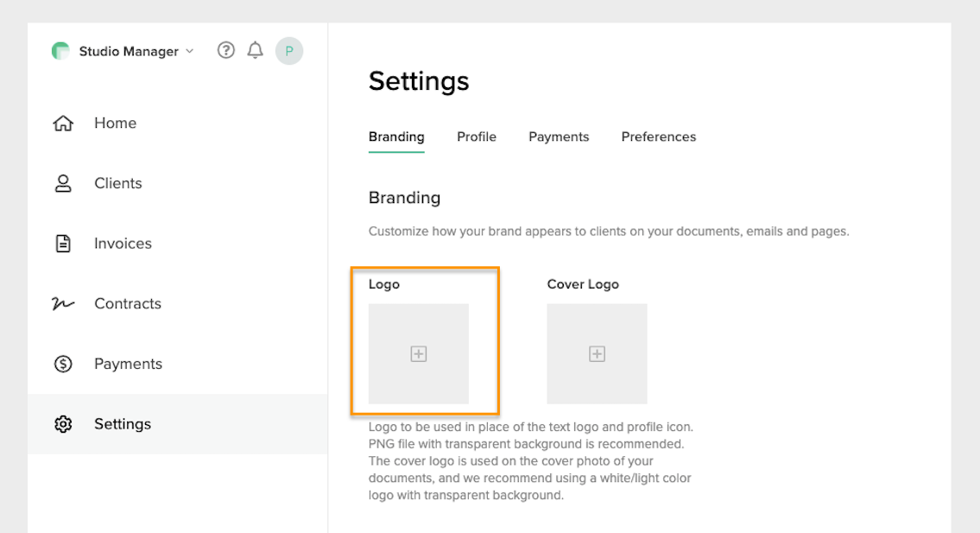Open the notifications bell
Viewport: 980px width, 533px height.
(x=255, y=50)
